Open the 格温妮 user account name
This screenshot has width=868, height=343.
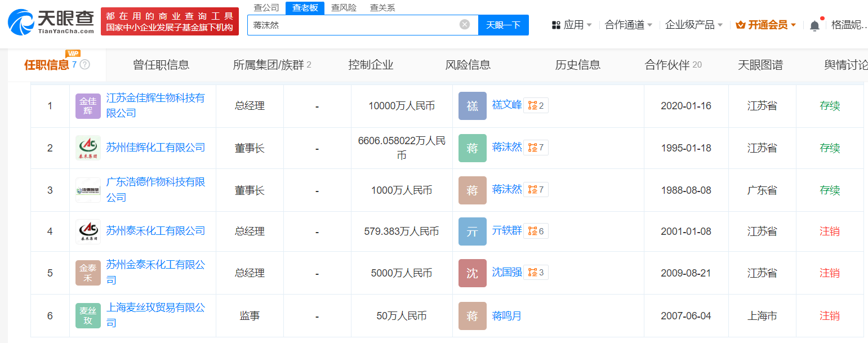point(849,25)
